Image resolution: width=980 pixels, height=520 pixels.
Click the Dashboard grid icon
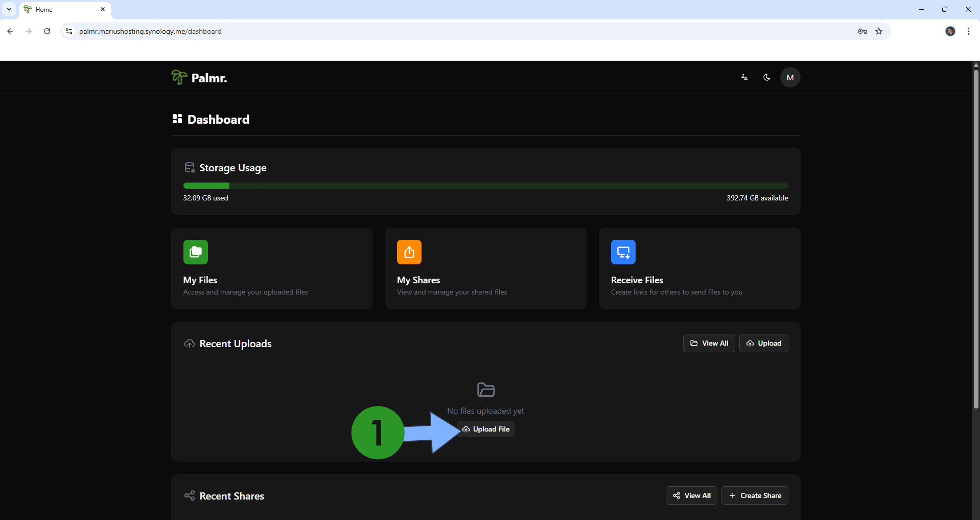177,119
